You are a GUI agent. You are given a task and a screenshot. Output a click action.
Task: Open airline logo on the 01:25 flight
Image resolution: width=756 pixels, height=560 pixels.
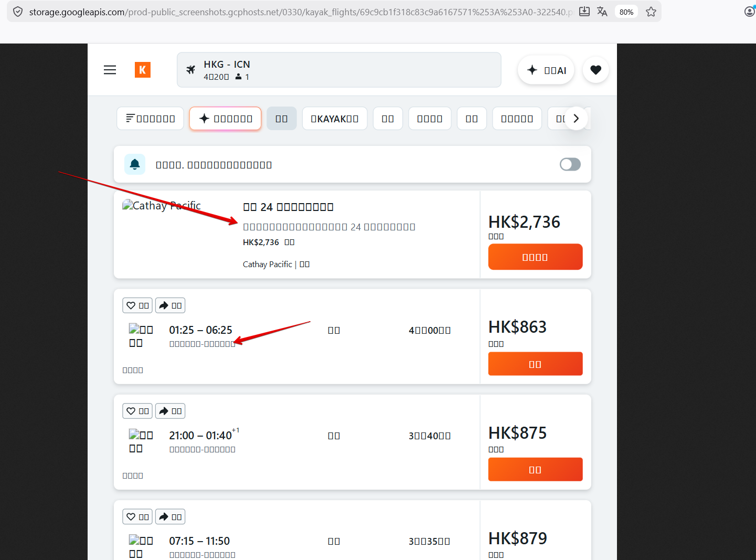click(x=141, y=336)
